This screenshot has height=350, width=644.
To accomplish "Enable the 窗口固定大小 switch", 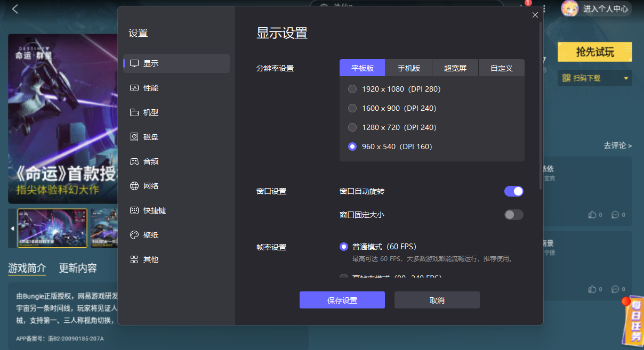I will pyautogui.click(x=513, y=215).
